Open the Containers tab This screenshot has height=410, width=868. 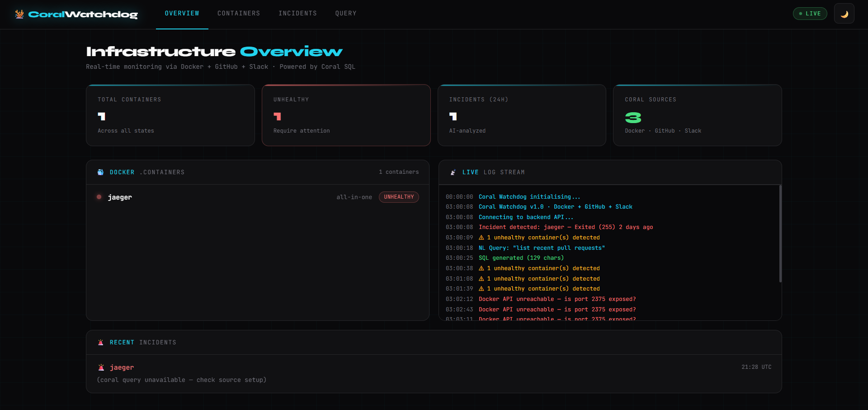239,14
